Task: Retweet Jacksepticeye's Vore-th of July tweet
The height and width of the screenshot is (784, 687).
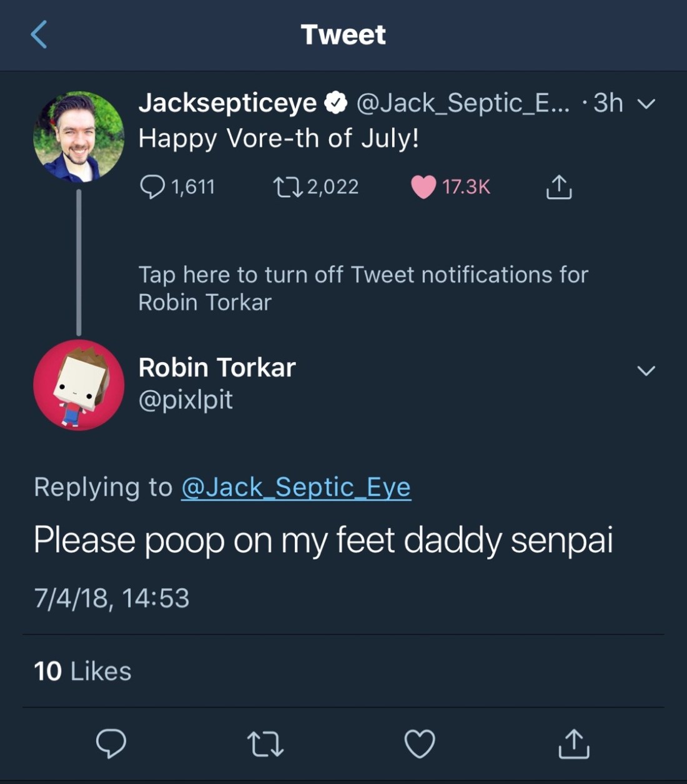Action: 288,187
